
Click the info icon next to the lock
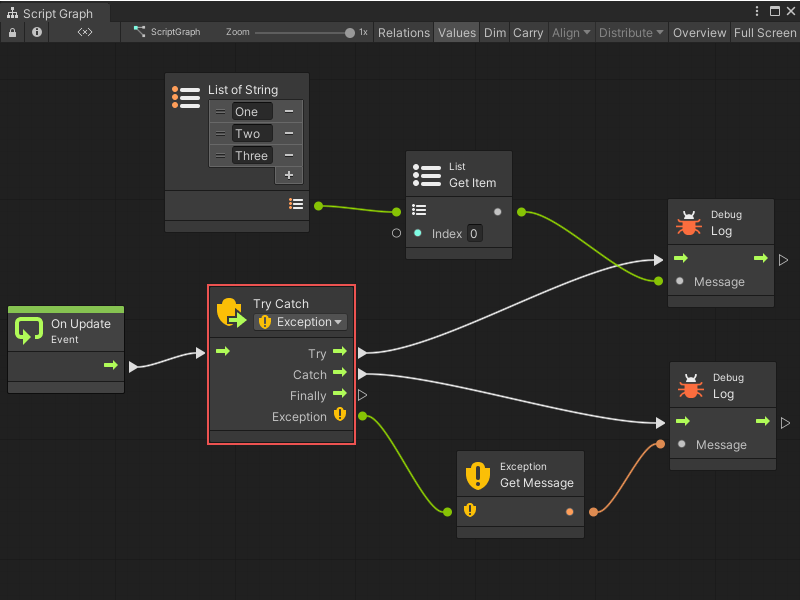pos(36,32)
